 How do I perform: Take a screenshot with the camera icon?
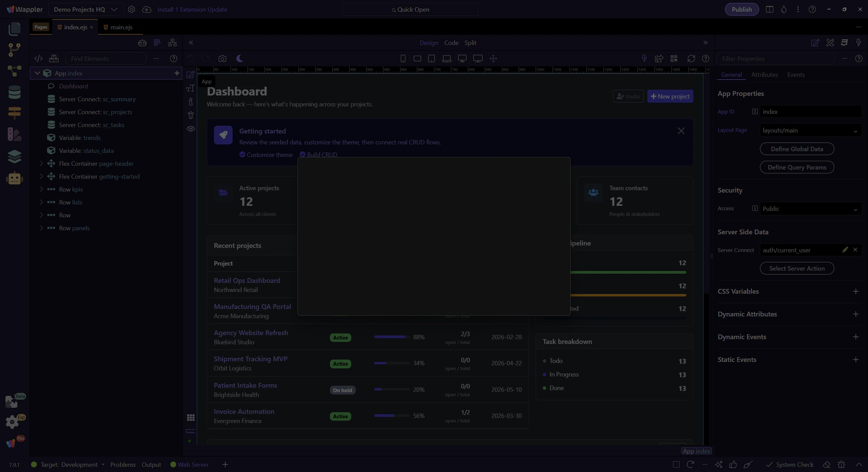tap(222, 59)
